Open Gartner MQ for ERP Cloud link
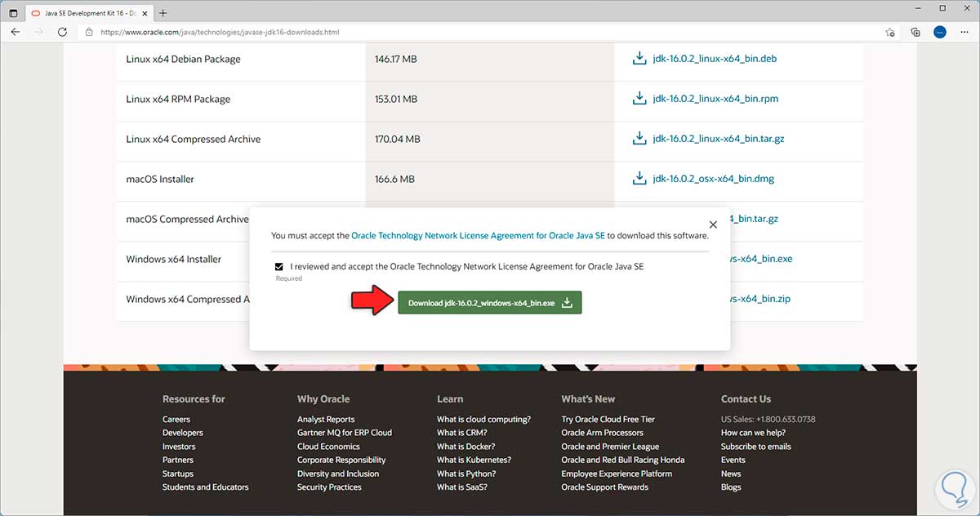980x516 pixels. pyautogui.click(x=345, y=433)
